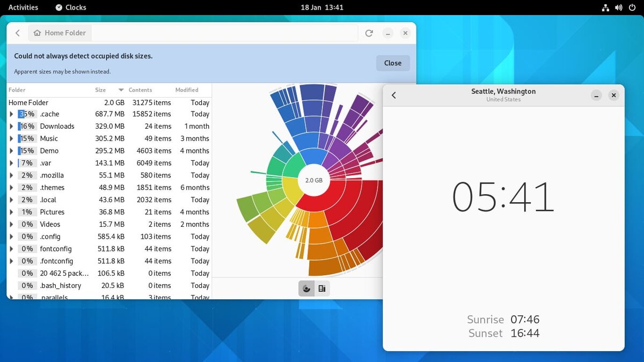
Task: Click the 16% usage bar for Downloads
Action: point(27,127)
